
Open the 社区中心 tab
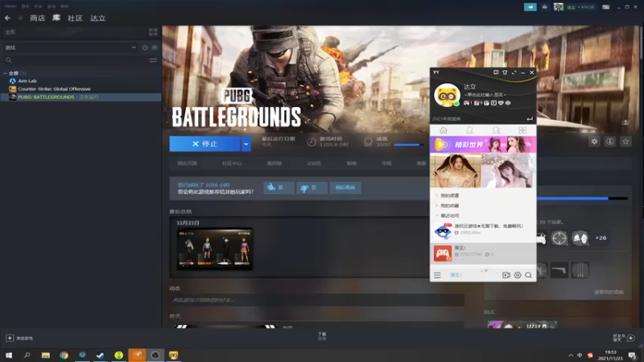[232, 163]
